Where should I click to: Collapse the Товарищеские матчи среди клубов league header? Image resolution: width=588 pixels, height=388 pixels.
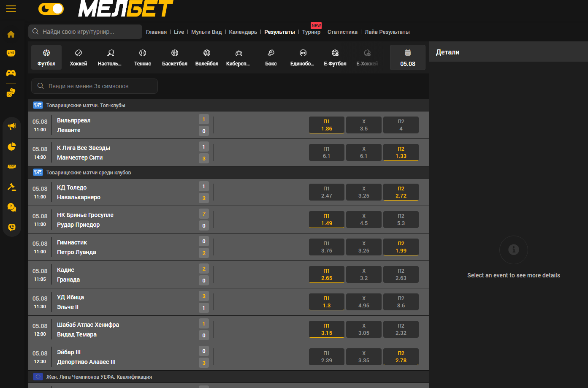[x=228, y=173]
